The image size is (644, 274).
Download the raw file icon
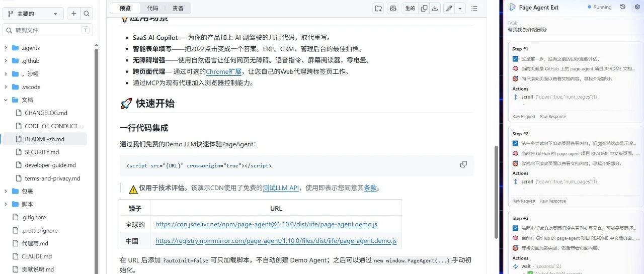[435, 8]
